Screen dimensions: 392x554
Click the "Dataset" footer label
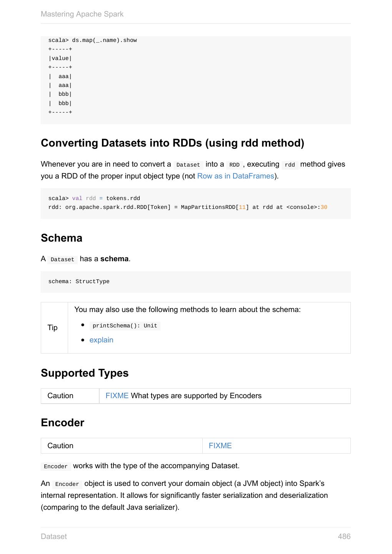(x=54, y=537)
